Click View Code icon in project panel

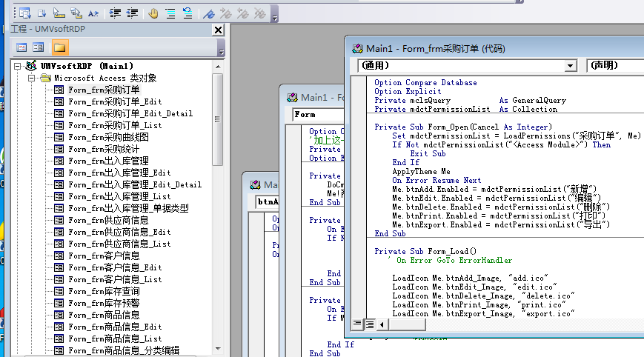[x=21, y=47]
